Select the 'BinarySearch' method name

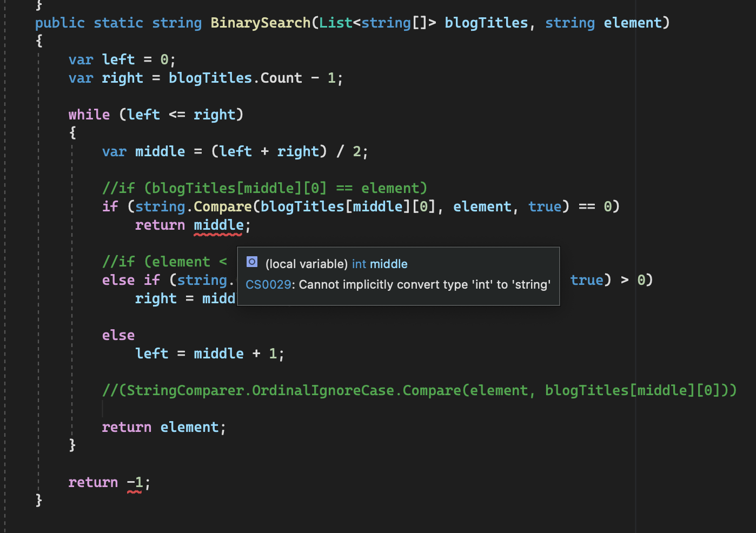pos(260,23)
